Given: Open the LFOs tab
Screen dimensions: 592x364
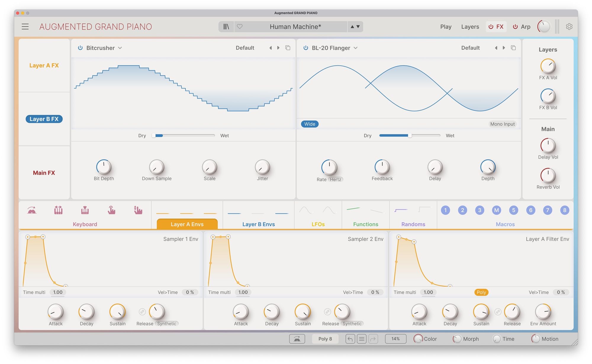Looking at the screenshot, I should 318,224.
